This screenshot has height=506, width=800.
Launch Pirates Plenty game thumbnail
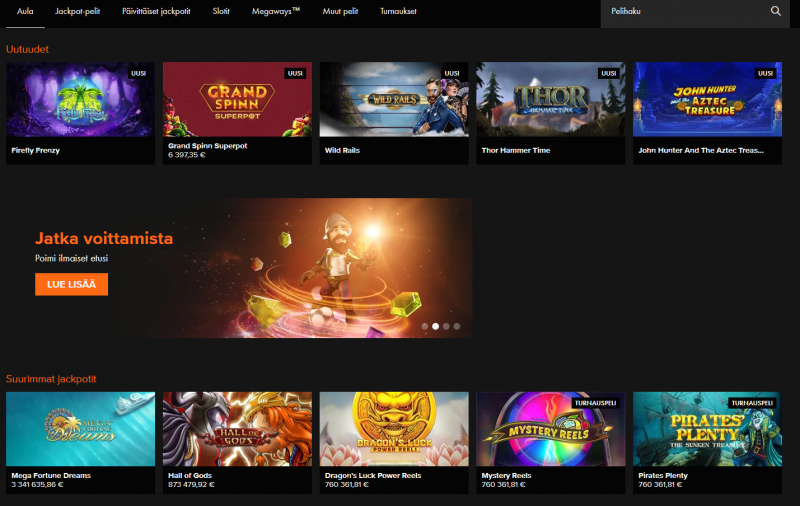tap(707, 429)
